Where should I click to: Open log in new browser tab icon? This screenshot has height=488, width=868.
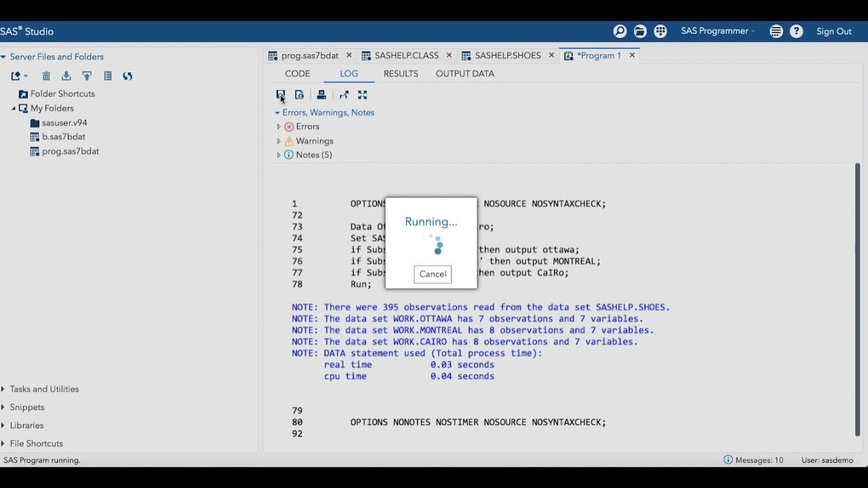(344, 95)
